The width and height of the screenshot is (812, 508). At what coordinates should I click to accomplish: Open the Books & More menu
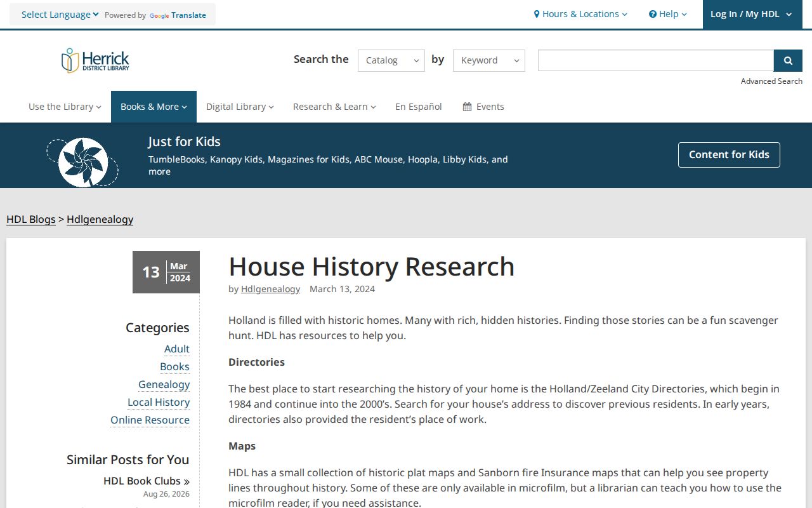[154, 107]
